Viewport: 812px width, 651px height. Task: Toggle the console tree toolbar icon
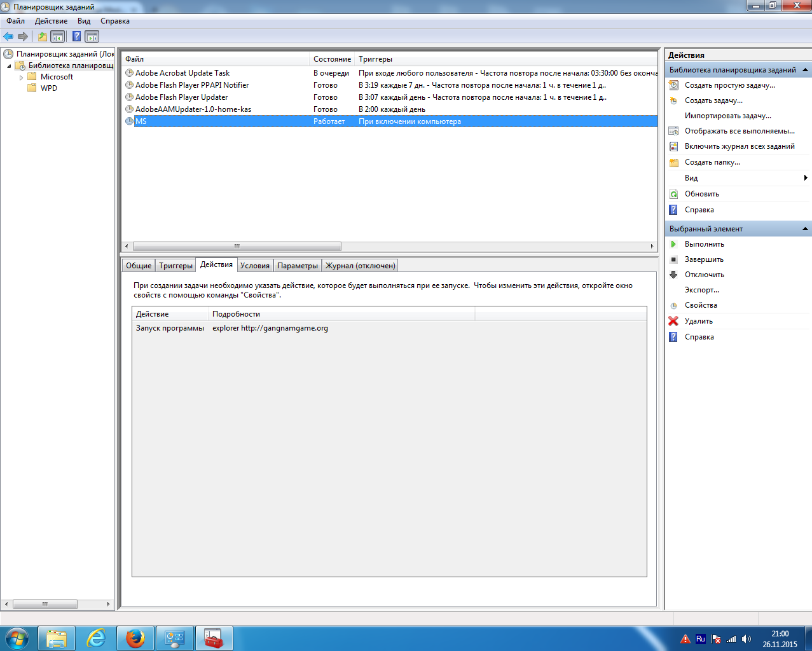click(57, 36)
